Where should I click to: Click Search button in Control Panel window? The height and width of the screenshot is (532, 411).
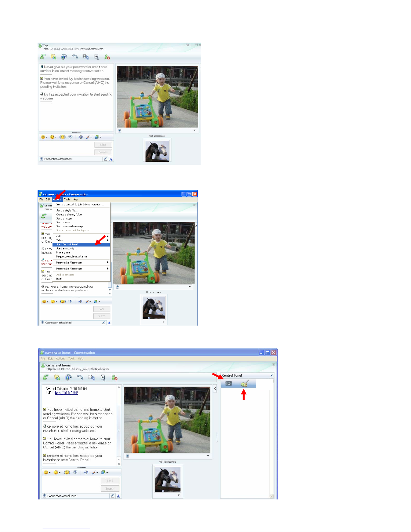[x=110, y=489]
